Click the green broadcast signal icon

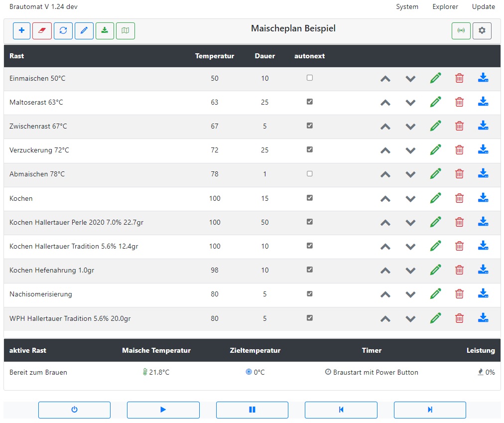tap(461, 31)
